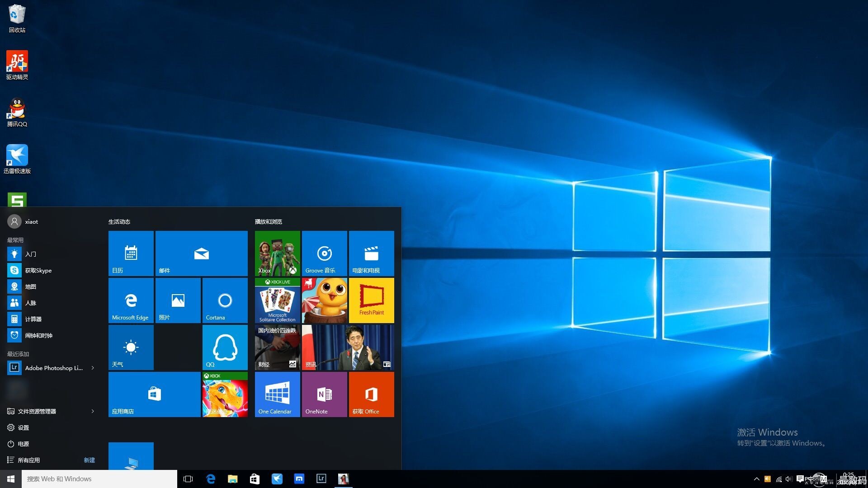Image resolution: width=868 pixels, height=488 pixels.
Task: Open Get Started (入门) app
Action: (51, 254)
